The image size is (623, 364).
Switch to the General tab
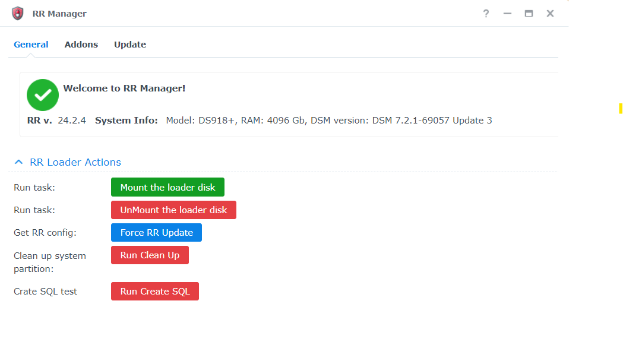(31, 45)
